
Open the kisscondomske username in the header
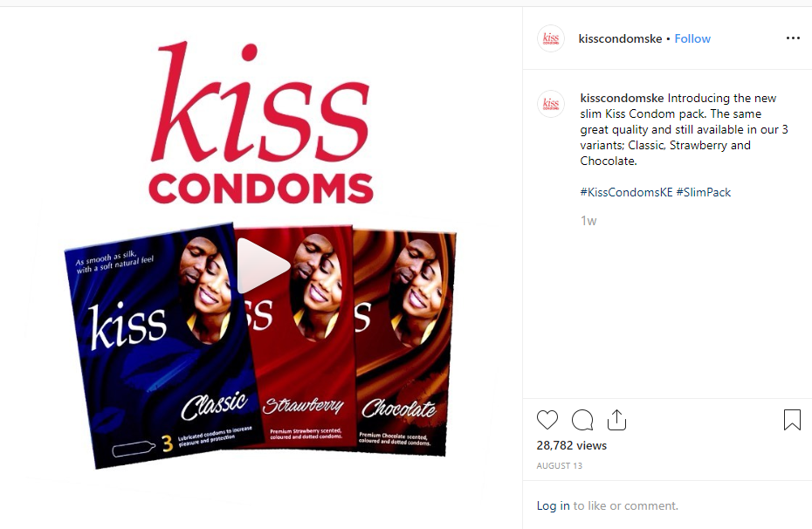pos(620,38)
